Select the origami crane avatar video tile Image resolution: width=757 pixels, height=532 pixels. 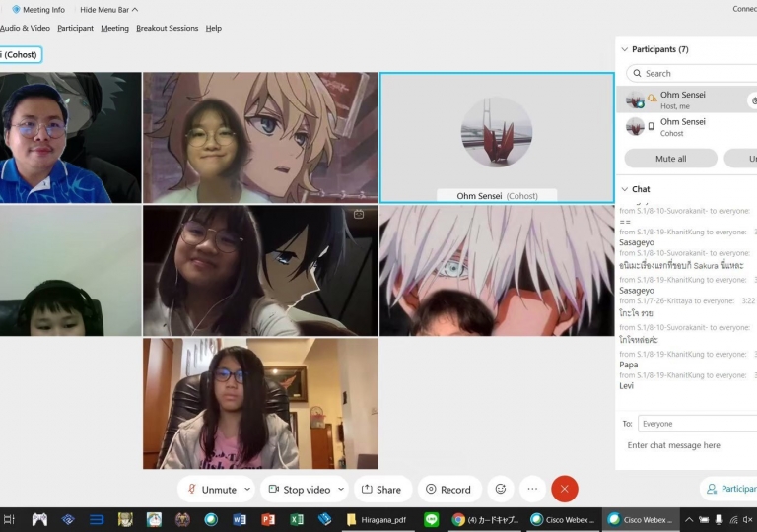click(497, 138)
